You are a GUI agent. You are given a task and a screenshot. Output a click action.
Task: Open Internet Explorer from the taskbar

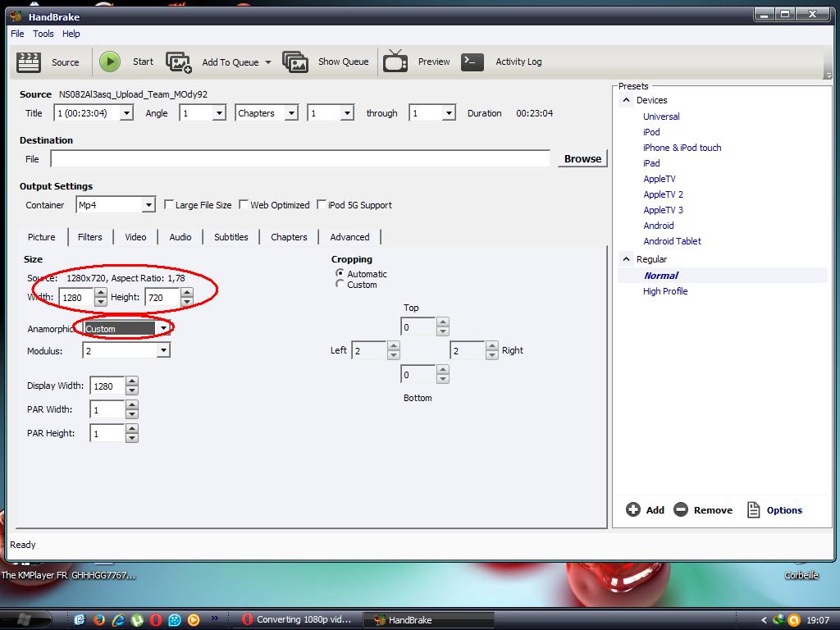118,620
